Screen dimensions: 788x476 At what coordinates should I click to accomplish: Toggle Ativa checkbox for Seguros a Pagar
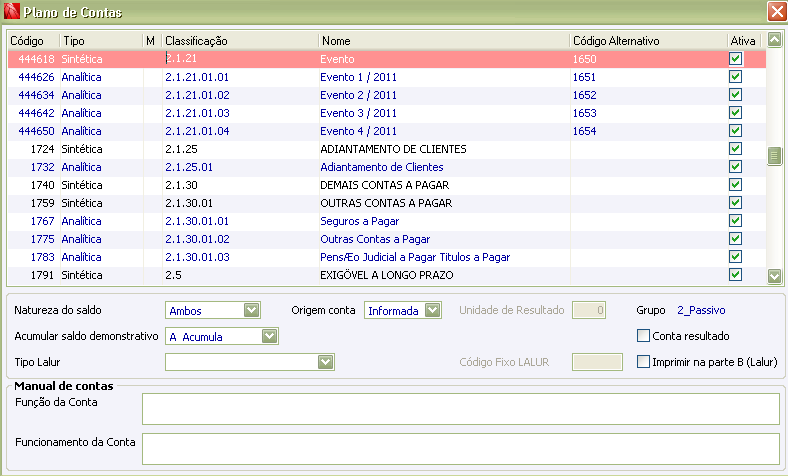pyautogui.click(x=735, y=221)
